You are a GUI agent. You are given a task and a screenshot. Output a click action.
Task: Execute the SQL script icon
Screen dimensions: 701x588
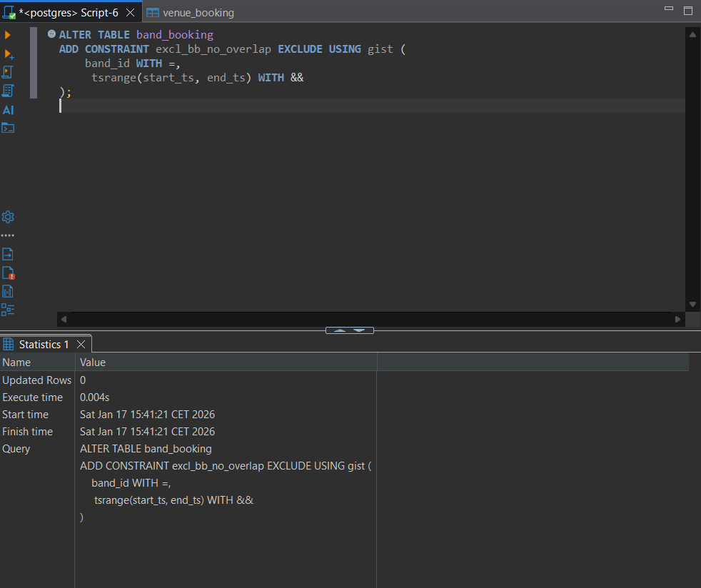click(9, 72)
